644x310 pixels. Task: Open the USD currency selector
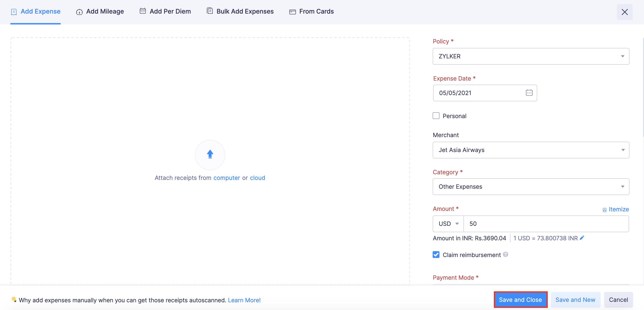click(448, 224)
